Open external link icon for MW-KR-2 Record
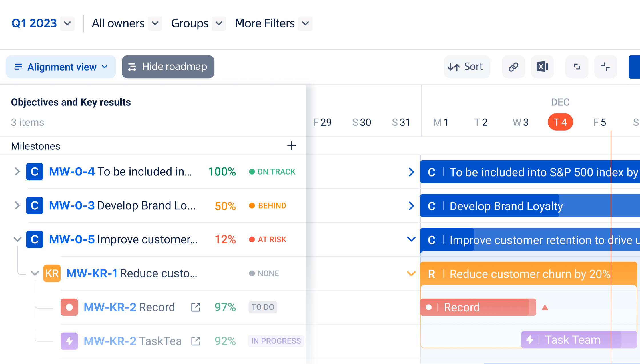This screenshot has width=640, height=364. tap(196, 307)
